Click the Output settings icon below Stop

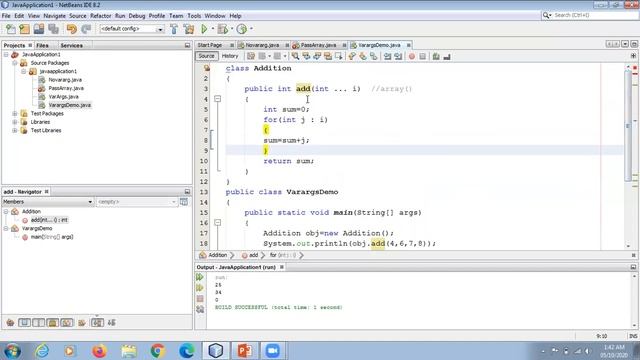click(200, 309)
